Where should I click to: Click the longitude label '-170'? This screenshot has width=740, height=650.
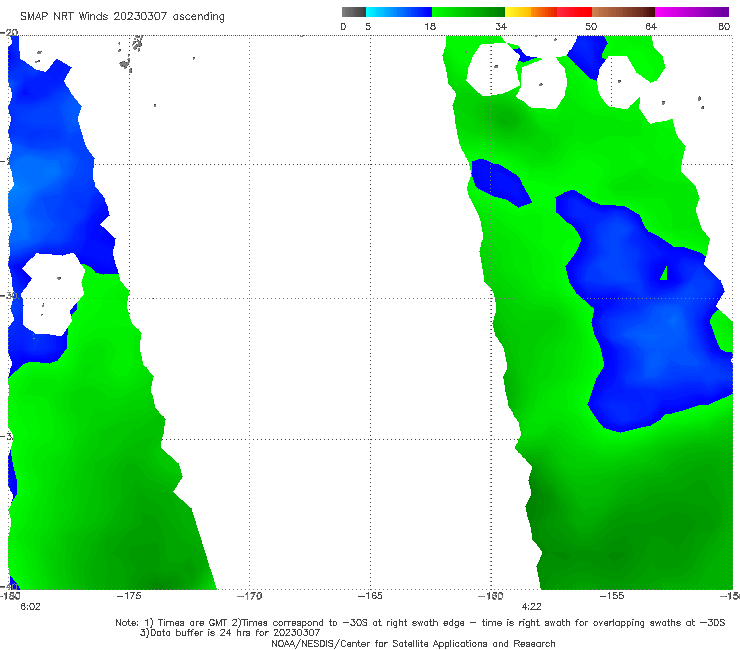point(249,596)
